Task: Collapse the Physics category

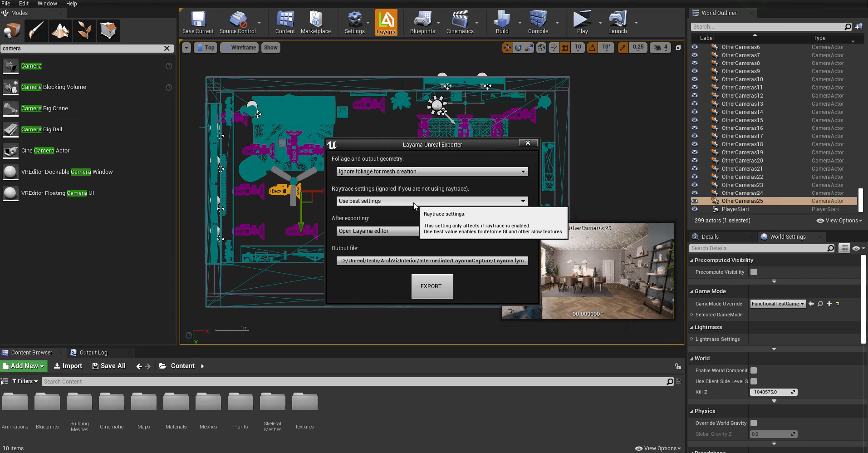Action: pos(691,411)
